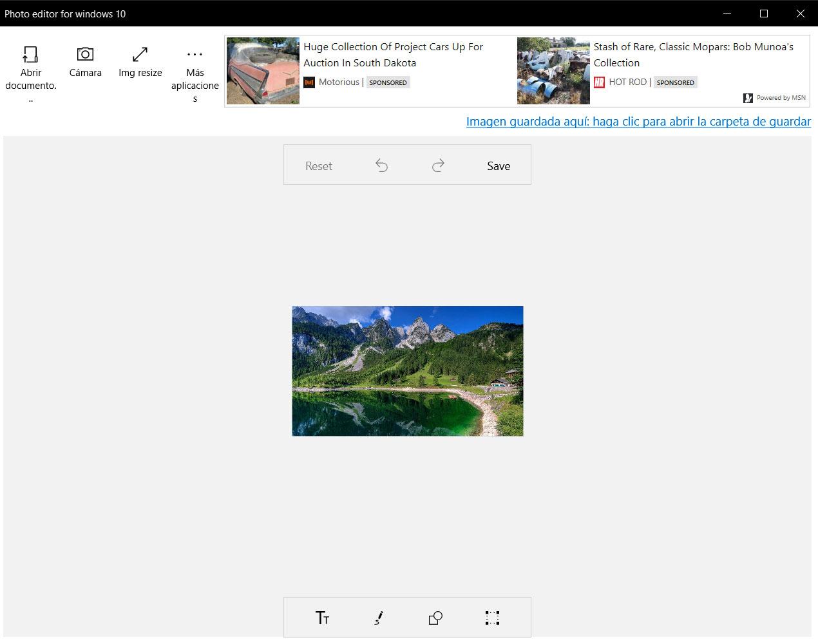Click SPONSORED tag next to Motorious
This screenshot has height=644, width=818.
pyautogui.click(x=388, y=82)
